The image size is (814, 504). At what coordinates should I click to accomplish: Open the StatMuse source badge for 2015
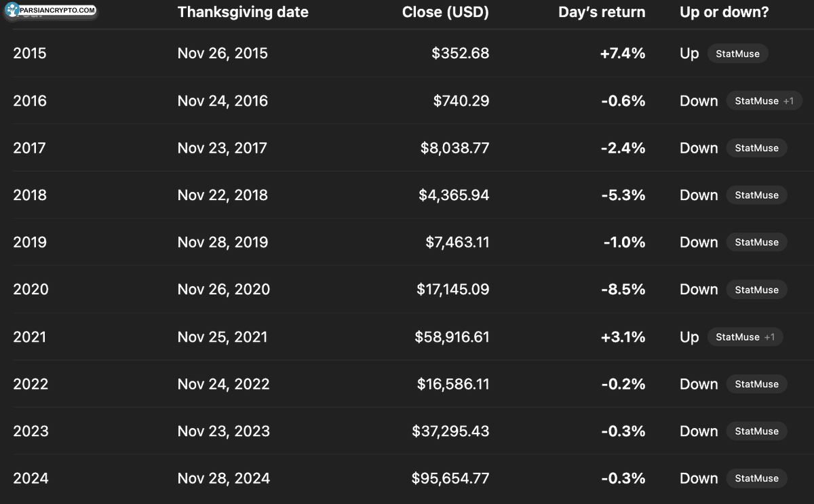click(737, 54)
